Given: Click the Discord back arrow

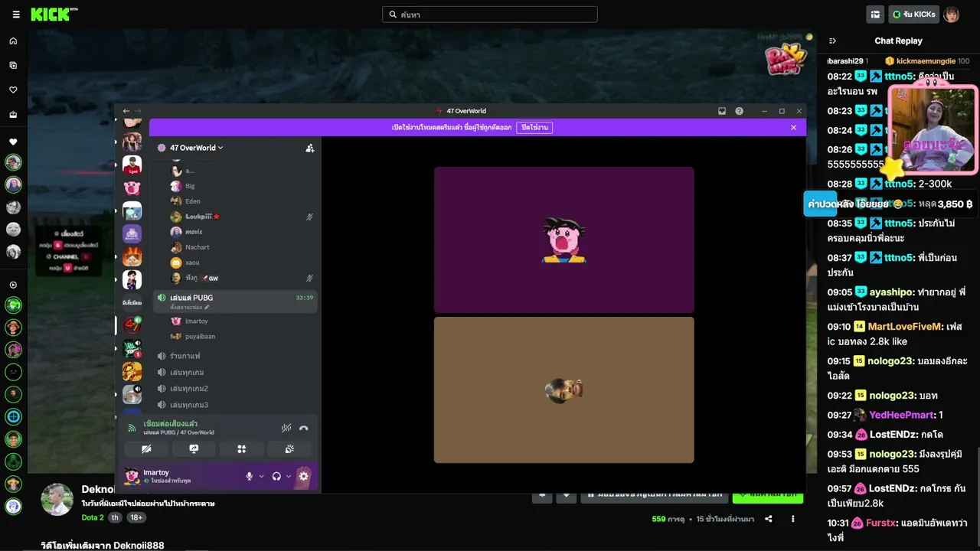Looking at the screenshot, I should (x=126, y=111).
